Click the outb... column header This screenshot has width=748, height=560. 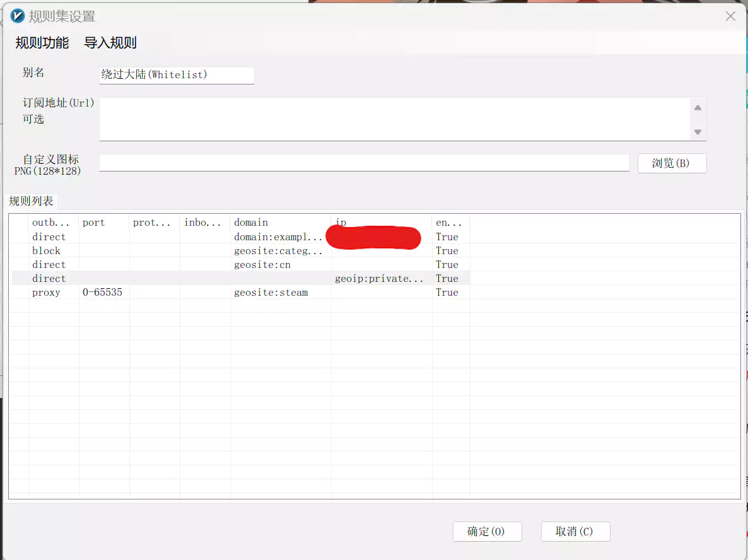click(x=54, y=222)
